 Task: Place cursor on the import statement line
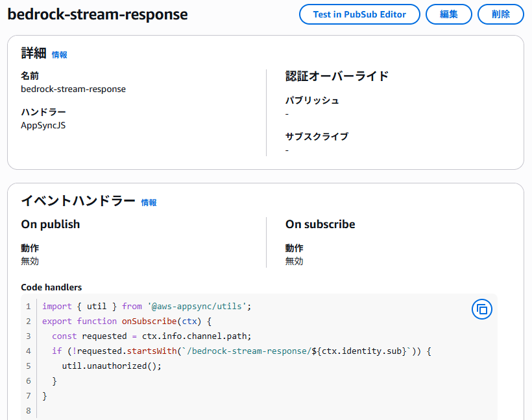[147, 307]
